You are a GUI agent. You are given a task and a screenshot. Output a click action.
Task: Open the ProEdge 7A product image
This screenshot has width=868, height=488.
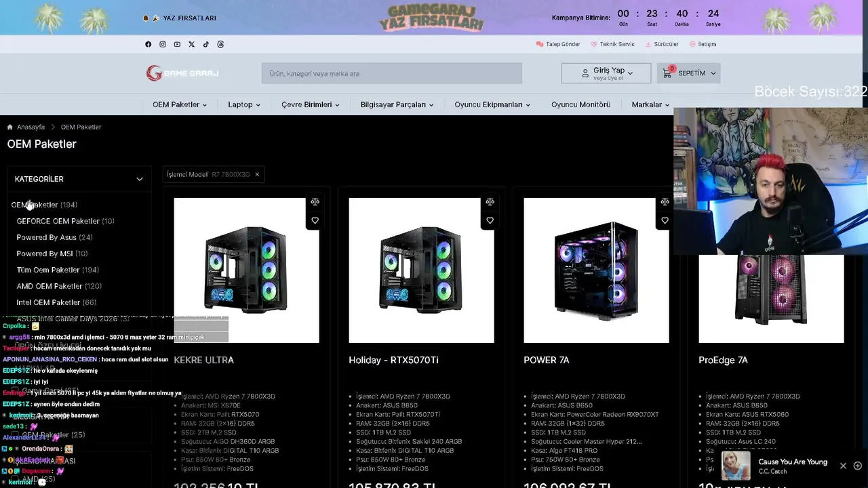click(771, 299)
